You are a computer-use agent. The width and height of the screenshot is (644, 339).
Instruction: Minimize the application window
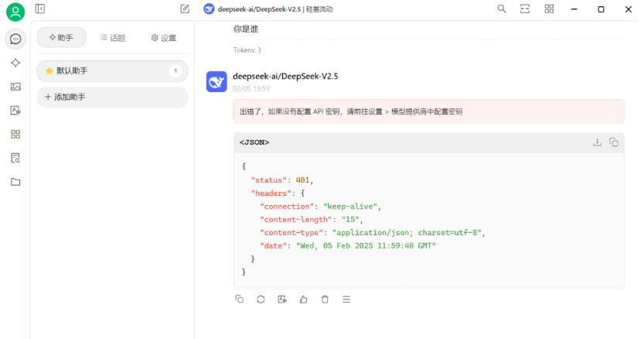(x=574, y=9)
